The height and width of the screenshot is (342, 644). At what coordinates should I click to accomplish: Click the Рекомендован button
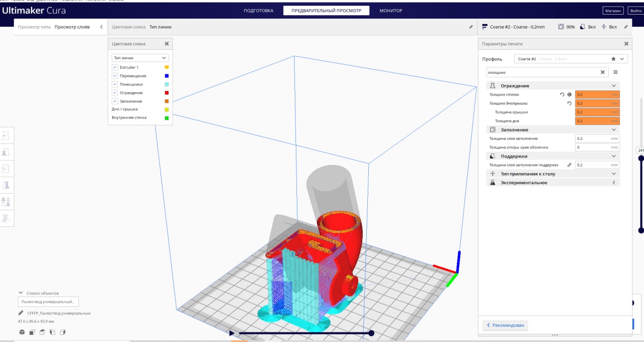click(x=505, y=325)
